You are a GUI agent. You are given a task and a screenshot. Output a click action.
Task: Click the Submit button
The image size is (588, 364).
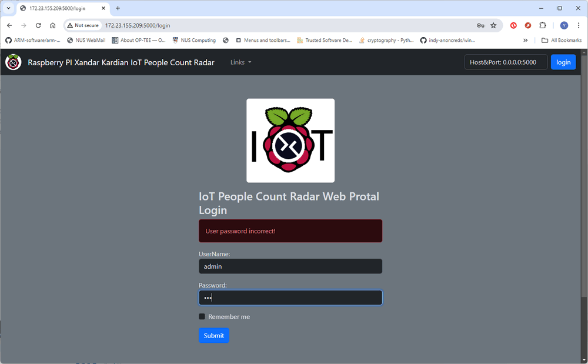pos(214,336)
